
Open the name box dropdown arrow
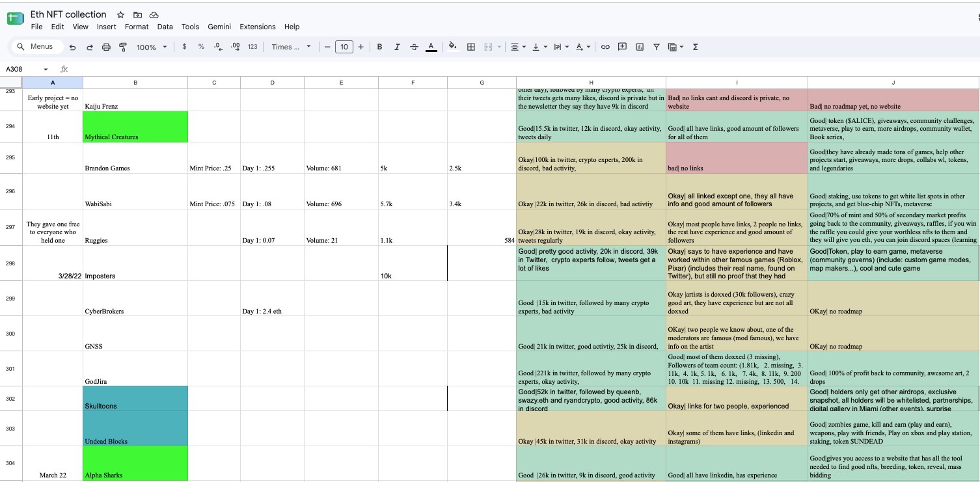tap(46, 69)
